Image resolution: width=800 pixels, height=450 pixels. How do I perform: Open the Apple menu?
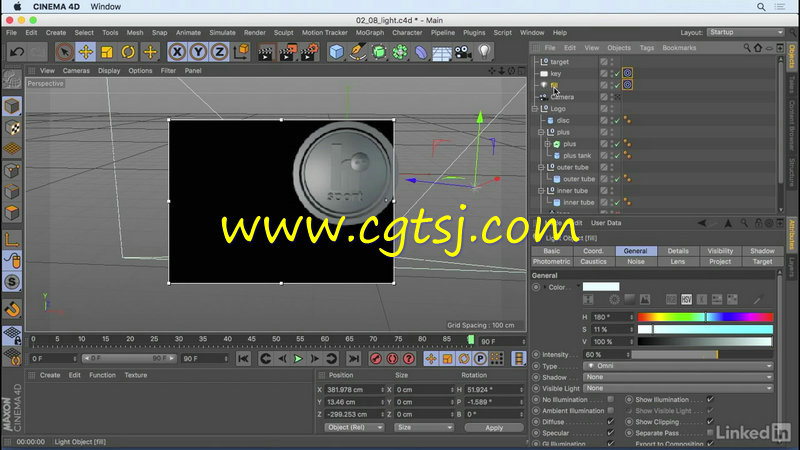coord(17,7)
